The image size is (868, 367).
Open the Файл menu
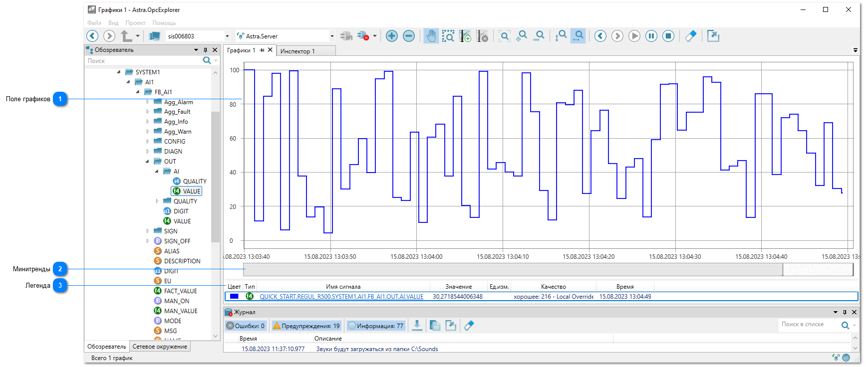94,23
